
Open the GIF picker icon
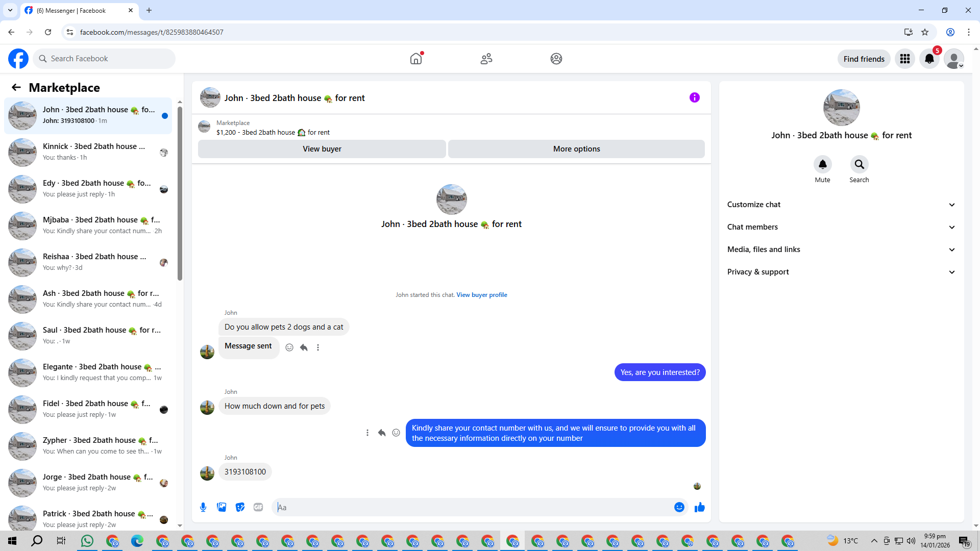(x=258, y=507)
